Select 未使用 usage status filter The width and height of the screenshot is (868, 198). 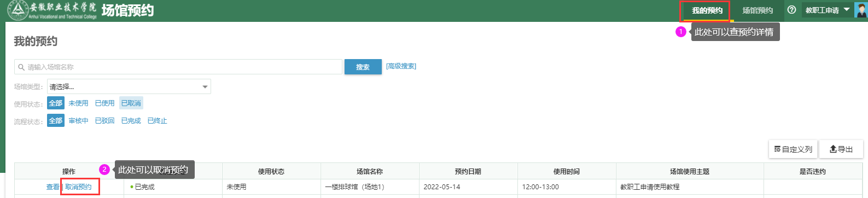point(78,103)
